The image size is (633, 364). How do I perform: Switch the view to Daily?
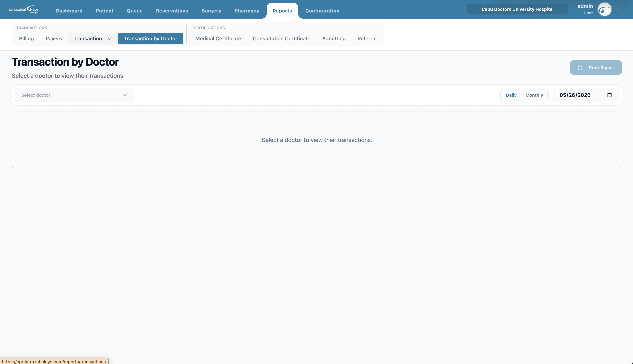pyautogui.click(x=511, y=95)
